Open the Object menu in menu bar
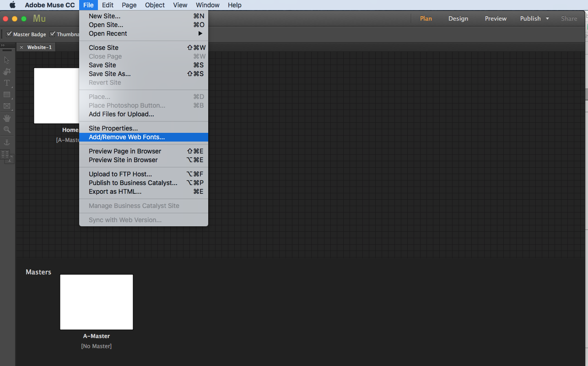Image resolution: width=588 pixels, height=366 pixels. tap(155, 5)
